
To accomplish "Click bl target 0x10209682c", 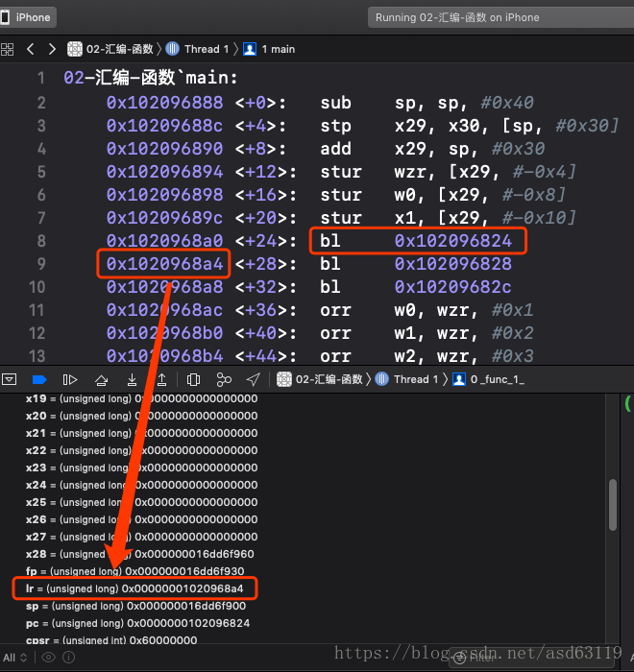I will click(453, 287).
